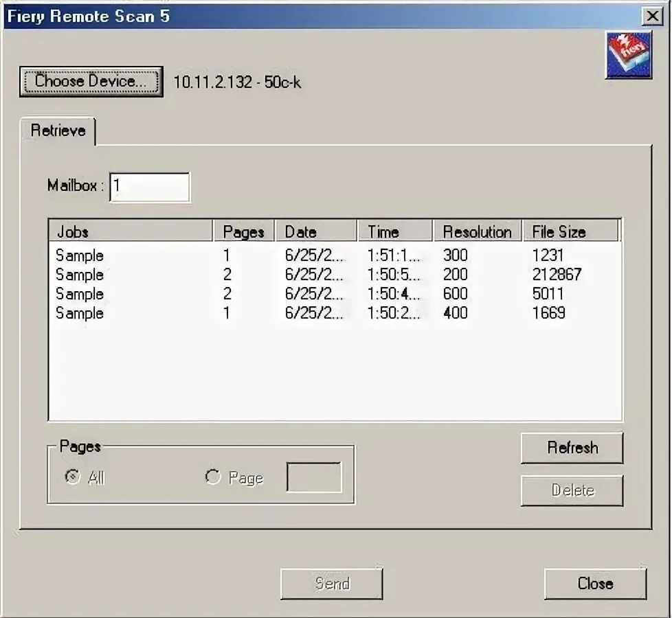This screenshot has height=618, width=672.
Task: Click the time 1:51:1... cell
Action: pyautogui.click(x=394, y=255)
